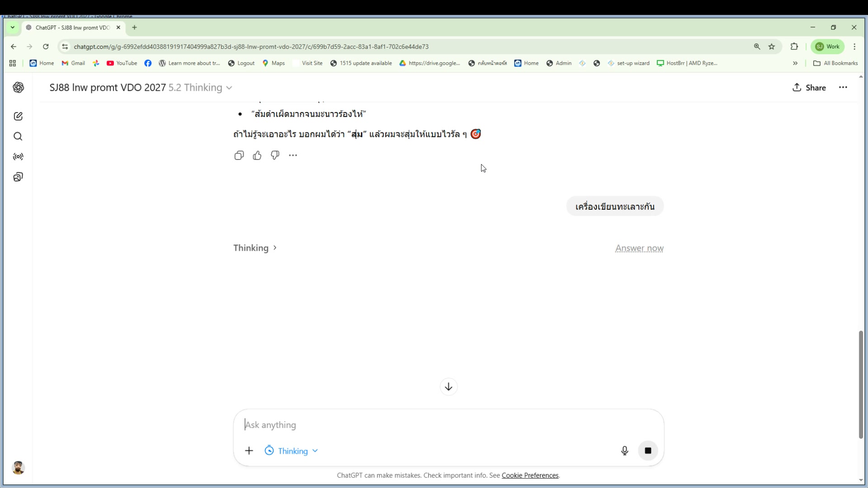Click the microphone dictation icon

click(x=624, y=450)
